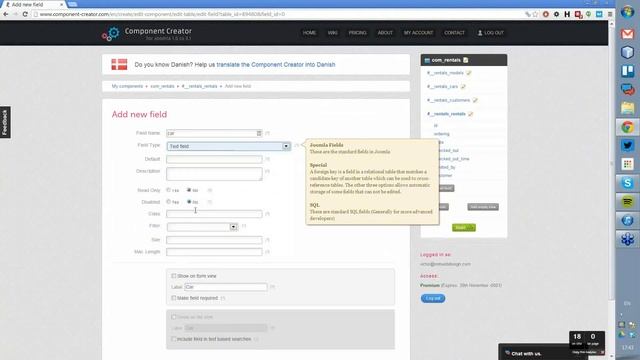Open the Twitter taskbar icon
The image size is (640, 360).
pos(627,145)
